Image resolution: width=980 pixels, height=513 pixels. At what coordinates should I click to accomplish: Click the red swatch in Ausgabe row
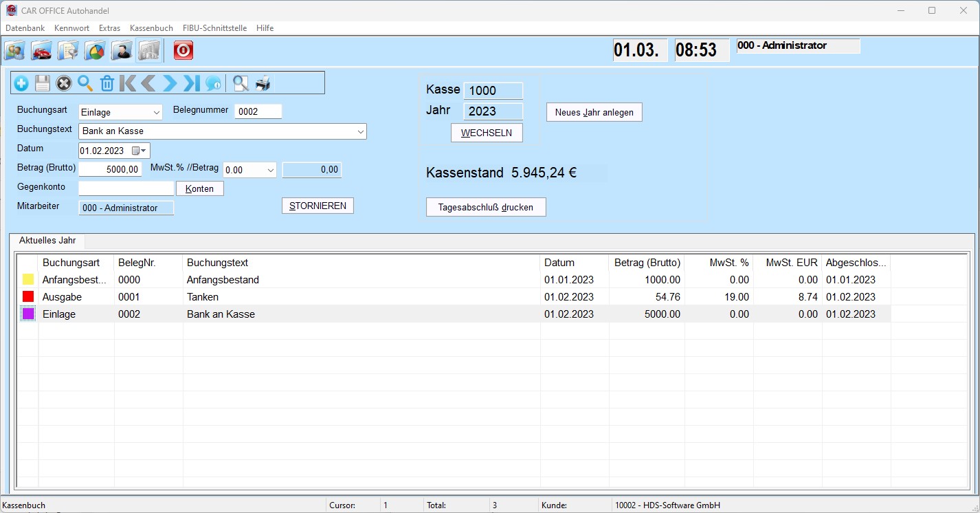point(28,296)
